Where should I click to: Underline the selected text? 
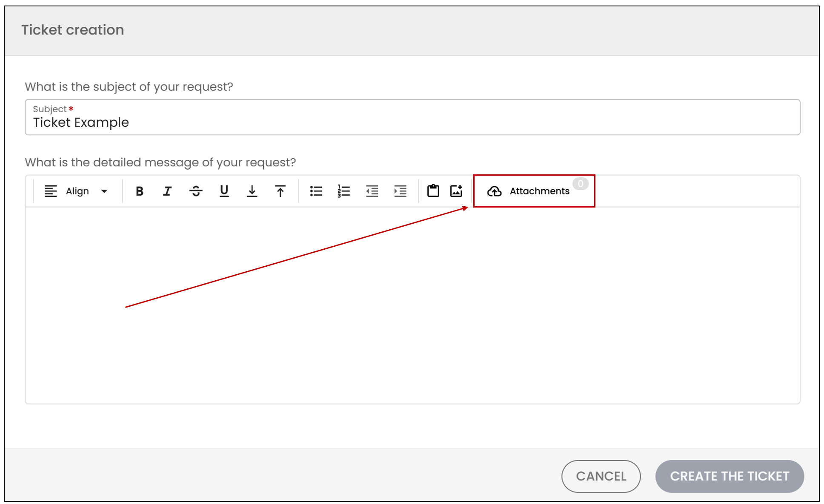[x=224, y=191]
